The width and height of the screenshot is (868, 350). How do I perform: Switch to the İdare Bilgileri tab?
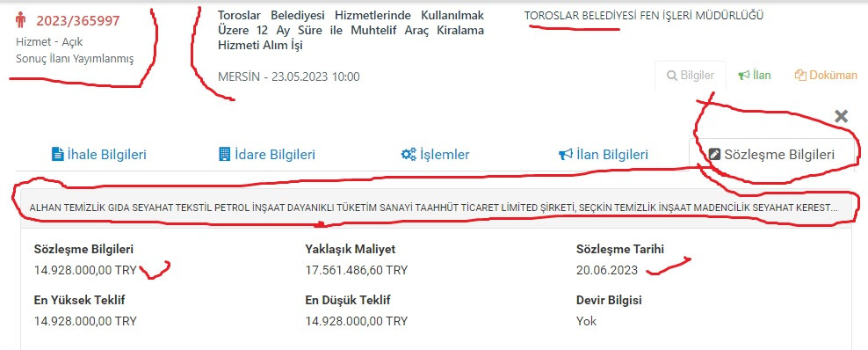[267, 155]
